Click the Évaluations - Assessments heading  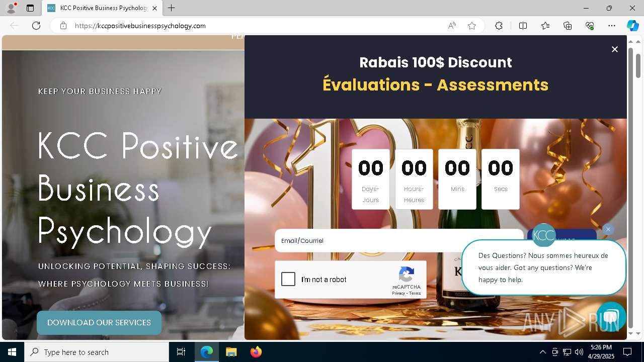point(436,84)
